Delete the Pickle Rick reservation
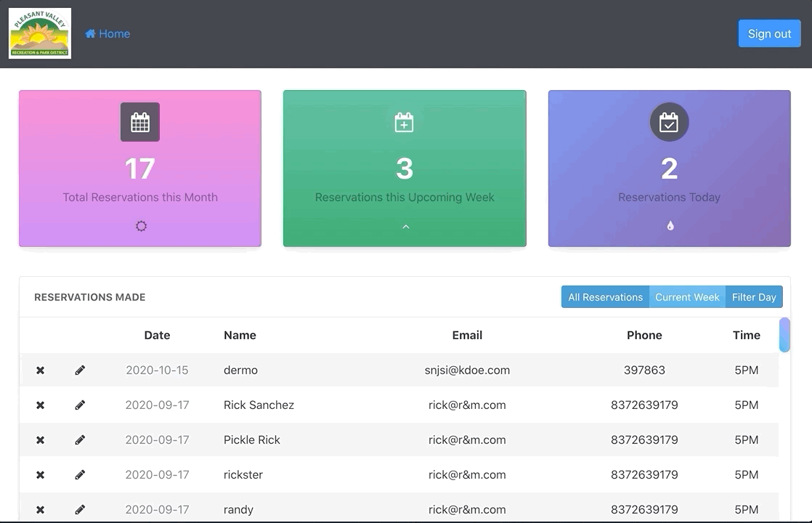The width and height of the screenshot is (812, 523). pyautogui.click(x=41, y=439)
